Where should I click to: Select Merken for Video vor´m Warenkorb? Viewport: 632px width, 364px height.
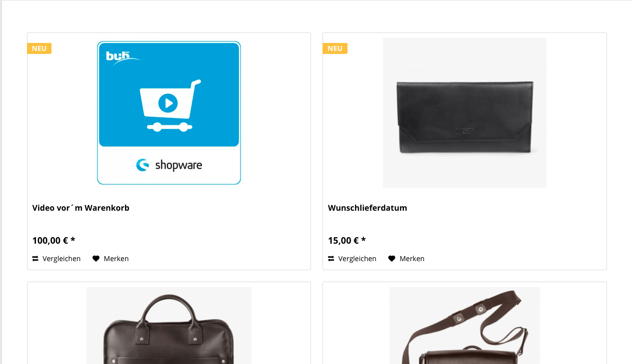(x=110, y=259)
